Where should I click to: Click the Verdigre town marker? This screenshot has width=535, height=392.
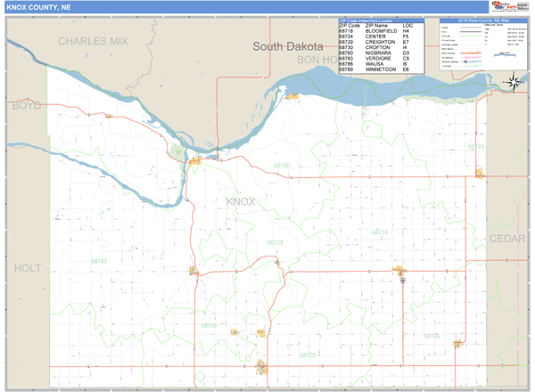(192, 271)
